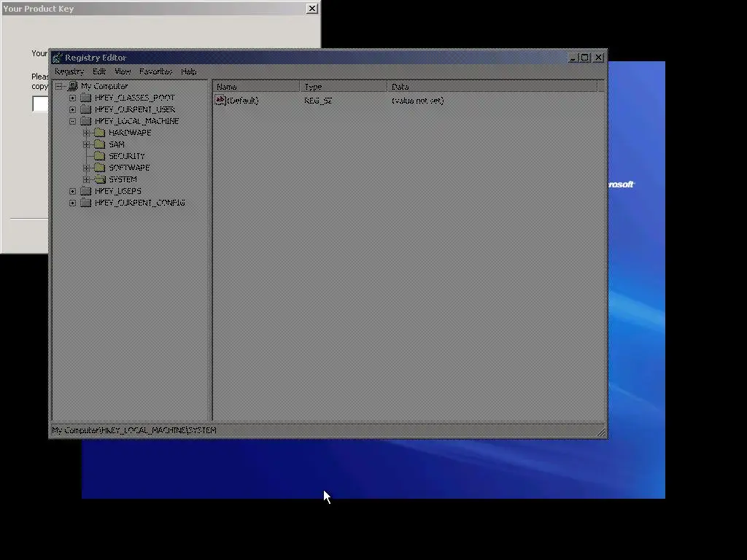The height and width of the screenshot is (560, 747).
Task: Click the HARDWARE folder icon
Action: pos(99,133)
